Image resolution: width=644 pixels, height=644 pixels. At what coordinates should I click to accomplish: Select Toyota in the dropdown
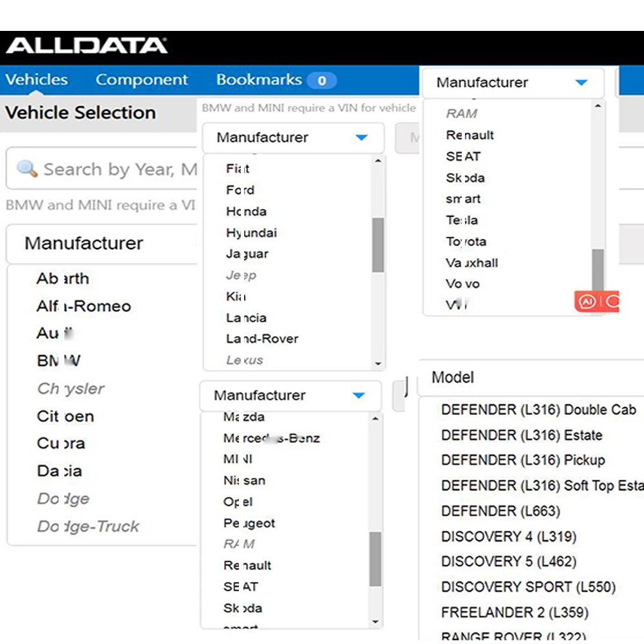click(466, 242)
